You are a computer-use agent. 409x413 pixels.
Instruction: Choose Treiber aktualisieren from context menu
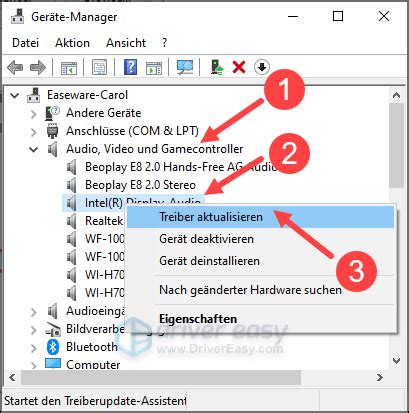pyautogui.click(x=261, y=217)
